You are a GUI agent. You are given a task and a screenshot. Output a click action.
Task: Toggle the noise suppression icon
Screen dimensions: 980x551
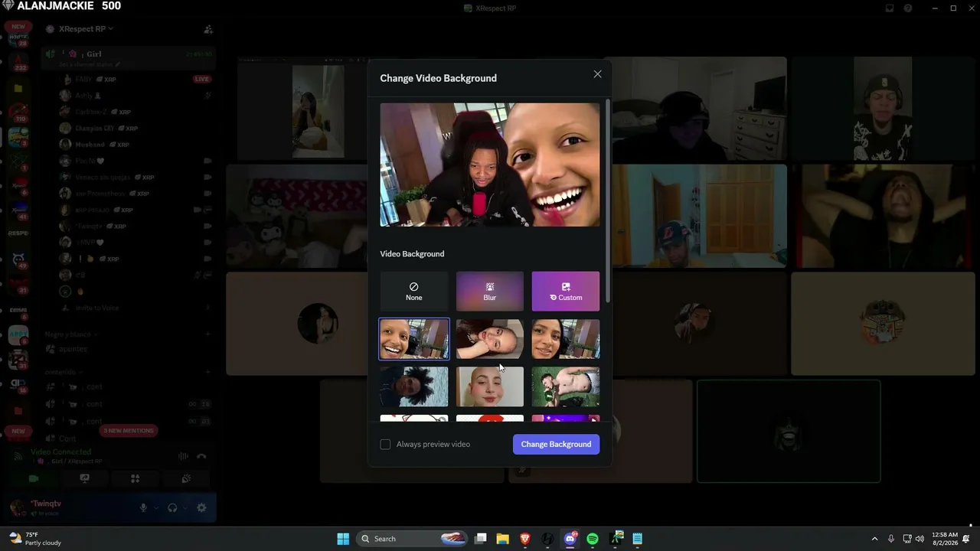[183, 457]
